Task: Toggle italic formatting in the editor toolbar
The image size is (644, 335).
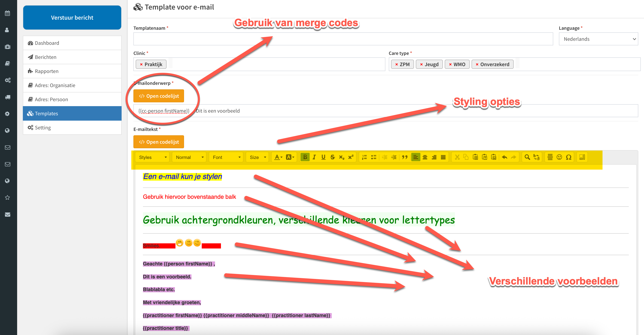Action: click(314, 157)
